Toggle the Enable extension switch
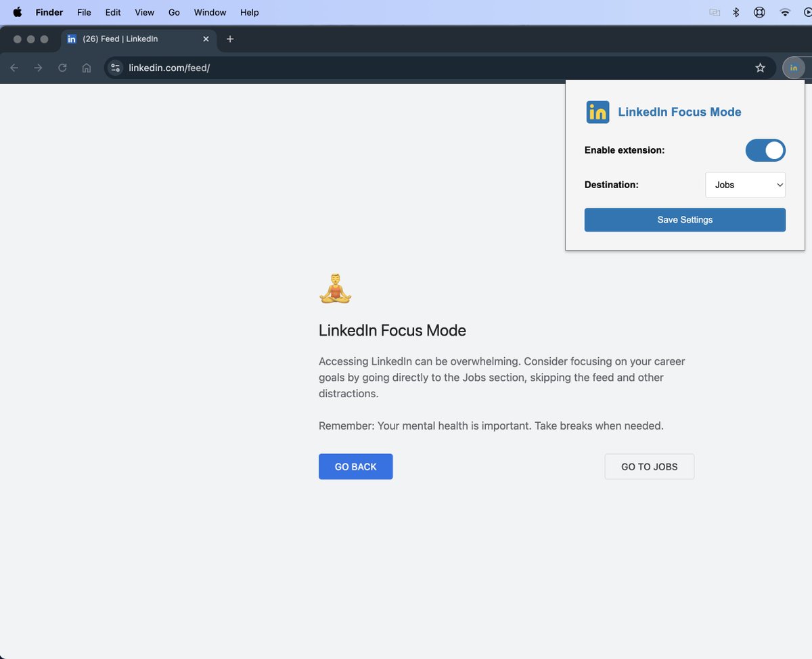The image size is (812, 659). [x=765, y=150]
